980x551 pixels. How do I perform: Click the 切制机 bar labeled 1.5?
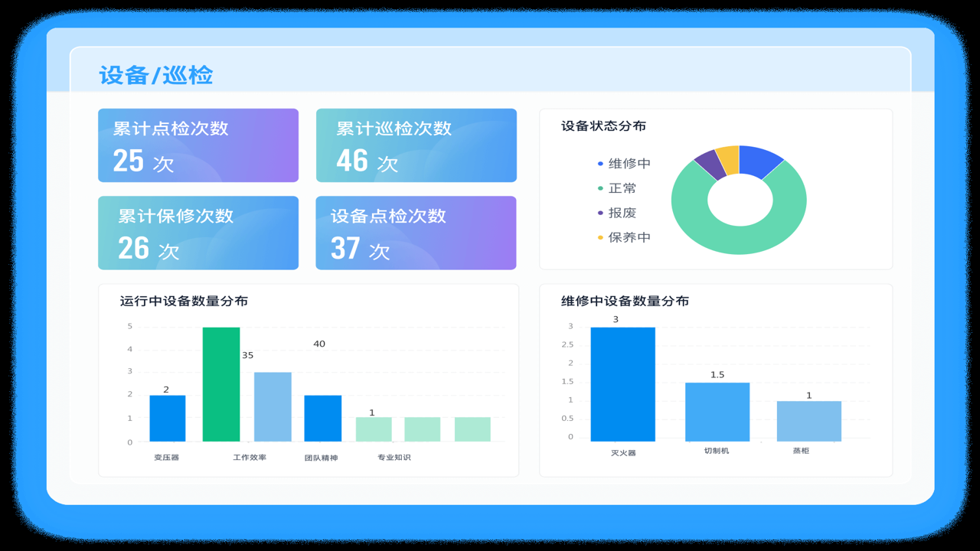point(717,412)
